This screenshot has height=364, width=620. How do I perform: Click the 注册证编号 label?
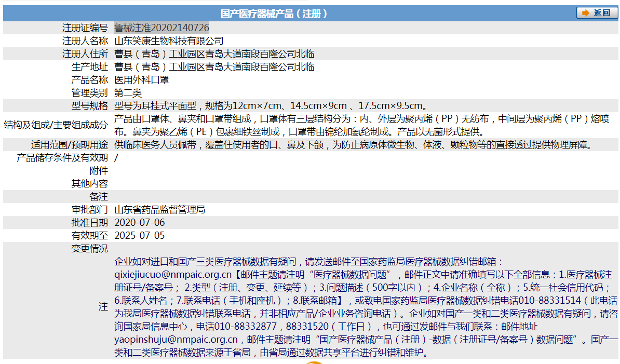[85, 28]
